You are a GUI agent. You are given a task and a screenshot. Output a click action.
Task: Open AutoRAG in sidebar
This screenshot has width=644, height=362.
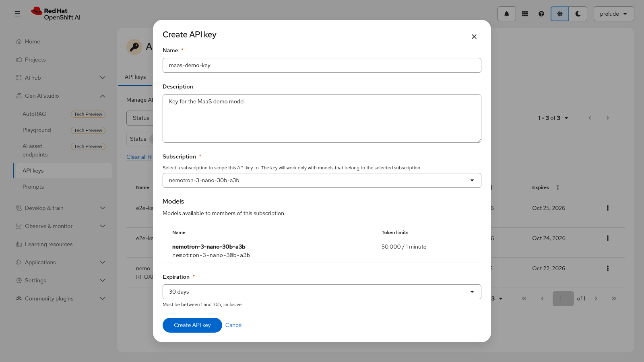pos(62,114)
